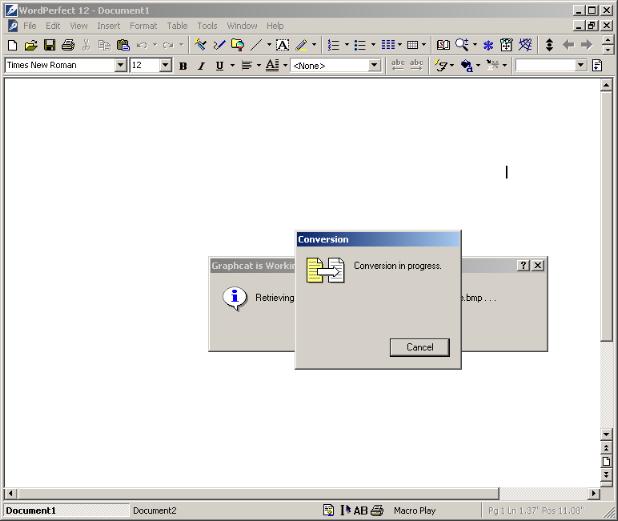The height and width of the screenshot is (521, 618).
Task: Open the Edit menu
Action: [x=53, y=26]
